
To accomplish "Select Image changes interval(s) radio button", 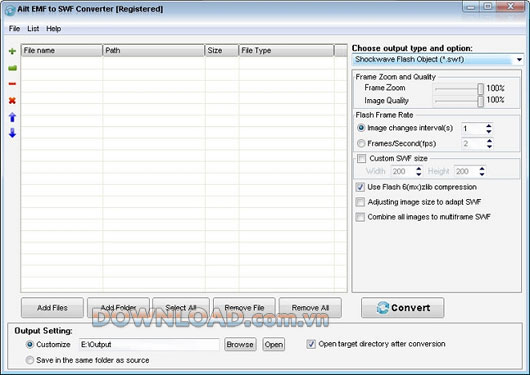I will 361,128.
